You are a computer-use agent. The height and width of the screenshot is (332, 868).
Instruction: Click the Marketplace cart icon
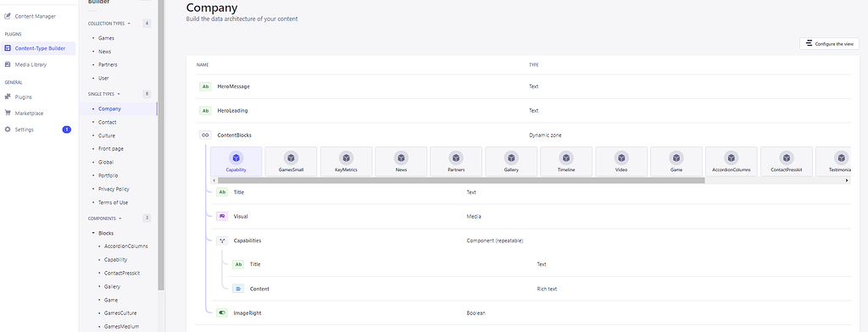point(8,113)
